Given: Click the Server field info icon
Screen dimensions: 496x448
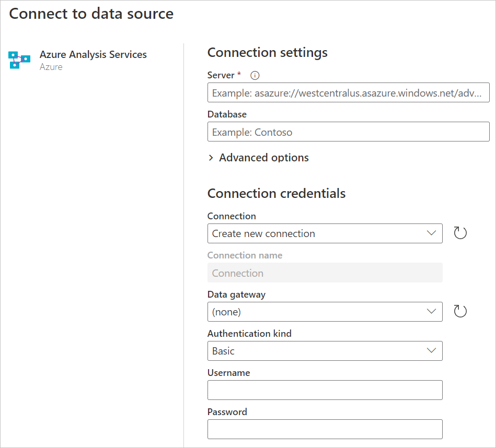Looking at the screenshot, I should click(255, 75).
